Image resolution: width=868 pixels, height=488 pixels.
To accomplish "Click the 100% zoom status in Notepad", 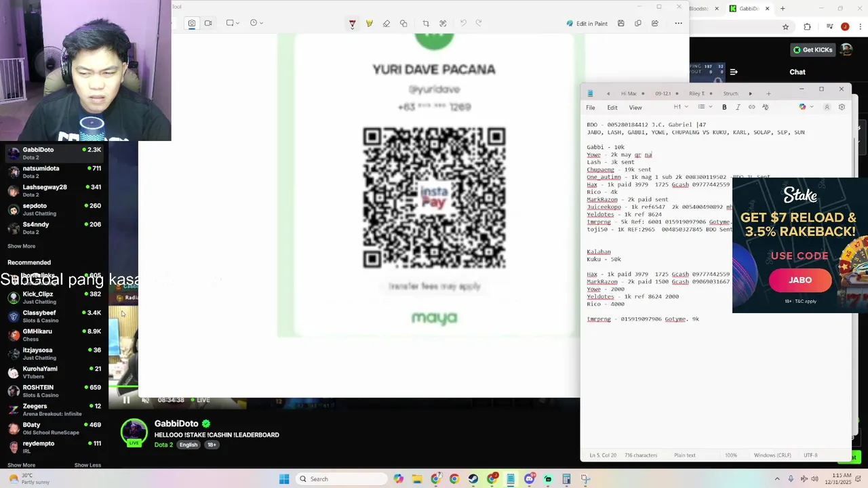I will point(731,455).
